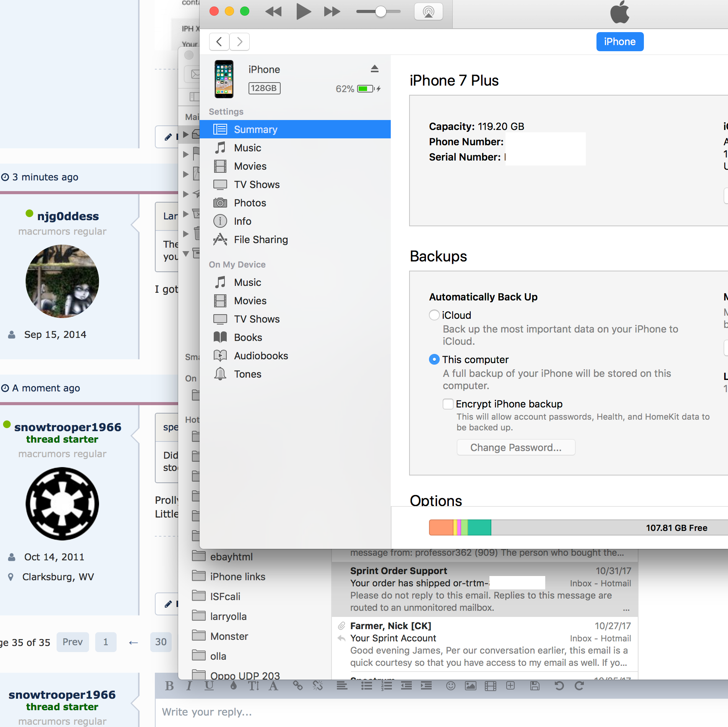Image resolution: width=728 pixels, height=727 pixels.
Task: Select Summary in Settings sidebar
Action: pos(295,129)
